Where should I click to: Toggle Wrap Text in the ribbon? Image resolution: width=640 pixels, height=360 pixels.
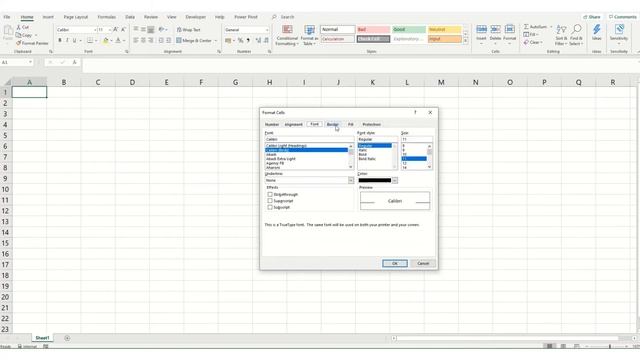[x=188, y=30]
